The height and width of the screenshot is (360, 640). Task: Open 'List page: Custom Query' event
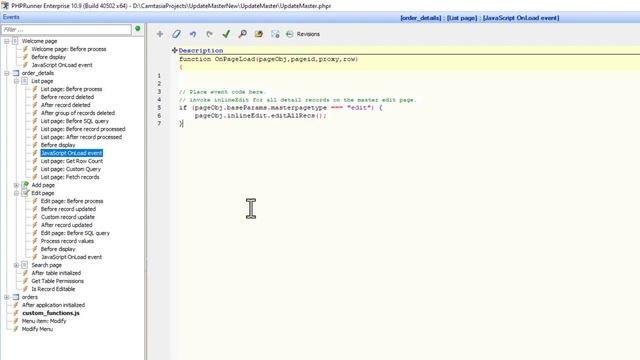point(70,169)
